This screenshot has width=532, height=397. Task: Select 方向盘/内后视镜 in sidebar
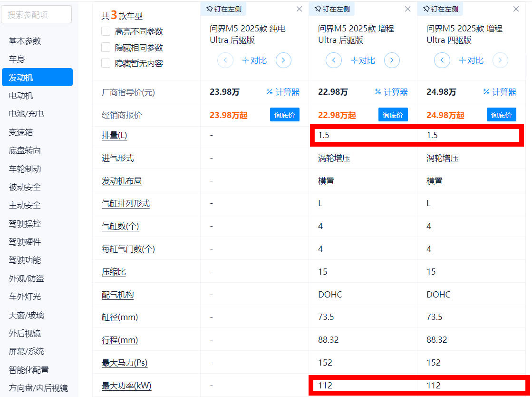point(39,388)
